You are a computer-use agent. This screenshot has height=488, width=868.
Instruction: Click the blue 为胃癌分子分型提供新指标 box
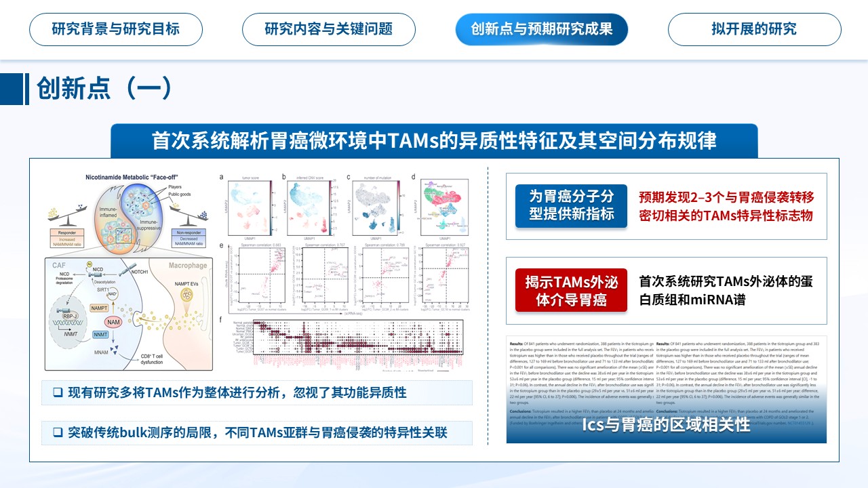pos(572,205)
